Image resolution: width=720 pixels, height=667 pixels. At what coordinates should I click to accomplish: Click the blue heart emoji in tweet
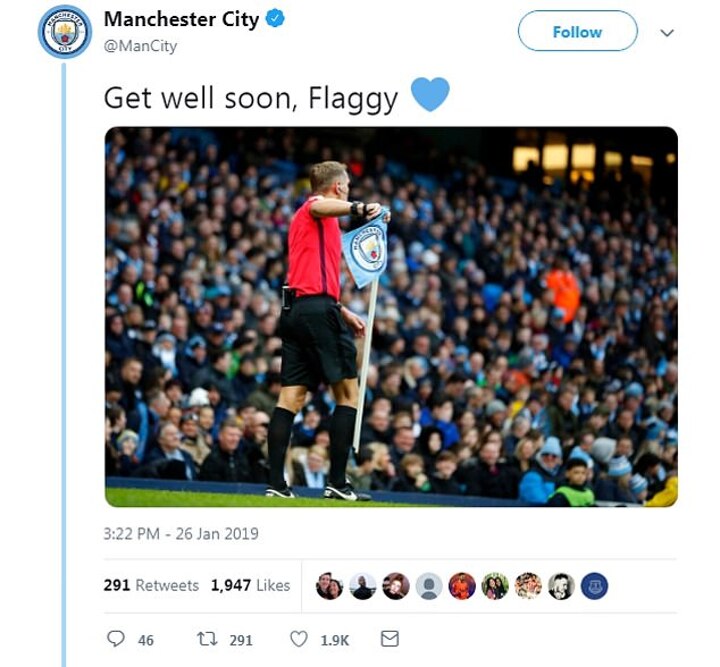[430, 95]
